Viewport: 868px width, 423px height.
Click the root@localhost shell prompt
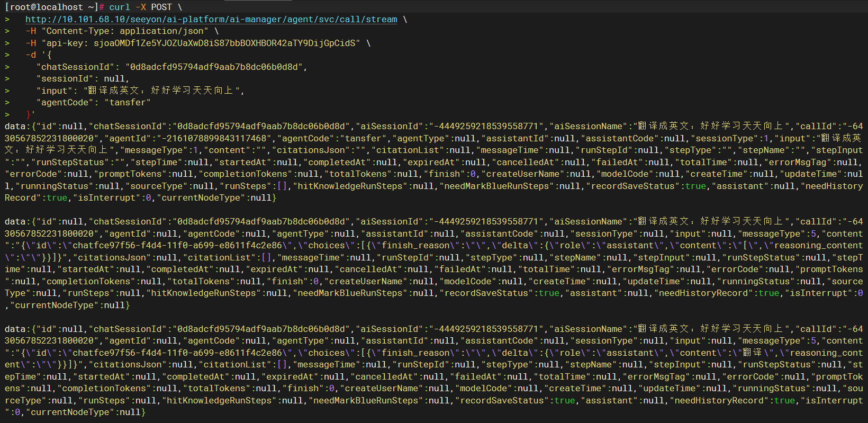pos(50,7)
